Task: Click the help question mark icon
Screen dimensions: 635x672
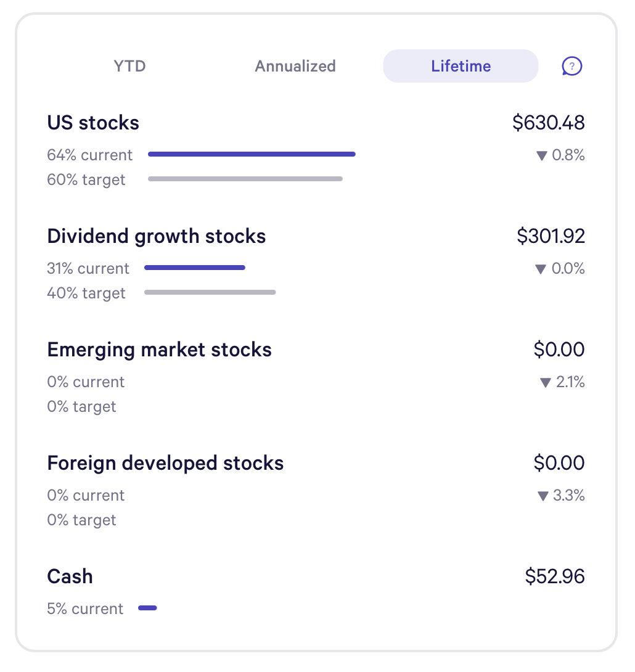Action: pyautogui.click(x=572, y=66)
